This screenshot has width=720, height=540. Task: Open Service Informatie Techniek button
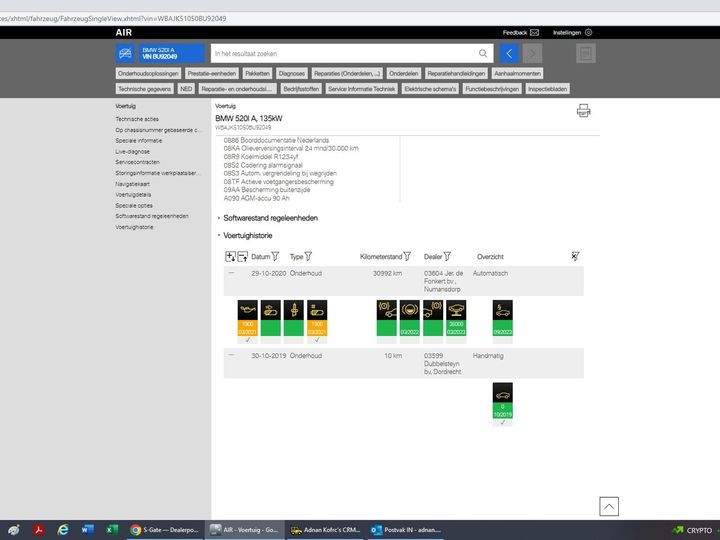(x=362, y=89)
